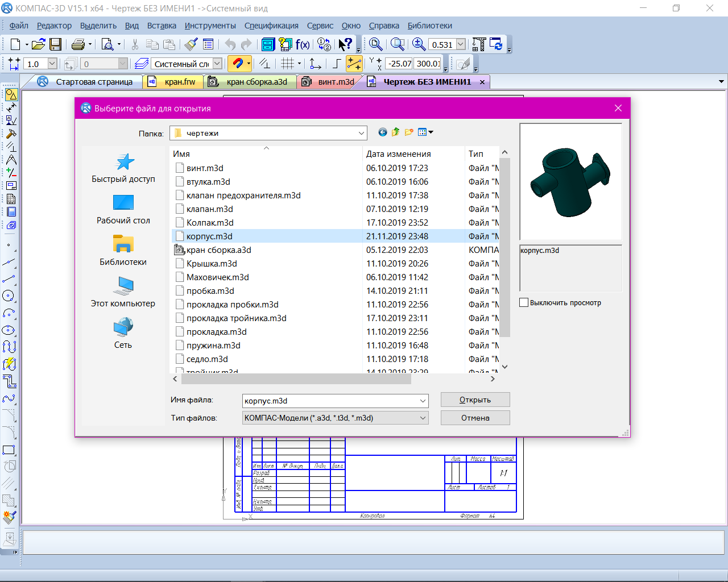Viewport: 728px width, 582px height.
Task: Click the корпус.m3d model preview thumbnail
Action: [571, 182]
